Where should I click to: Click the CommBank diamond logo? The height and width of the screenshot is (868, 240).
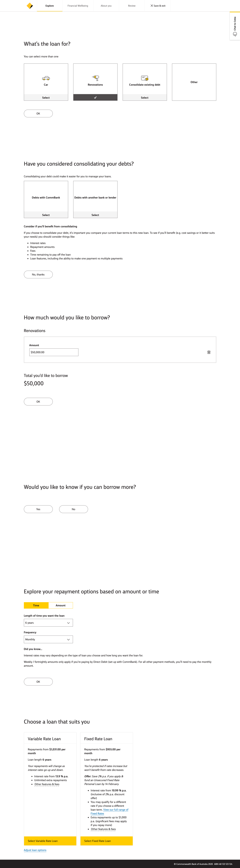click(x=30, y=6)
